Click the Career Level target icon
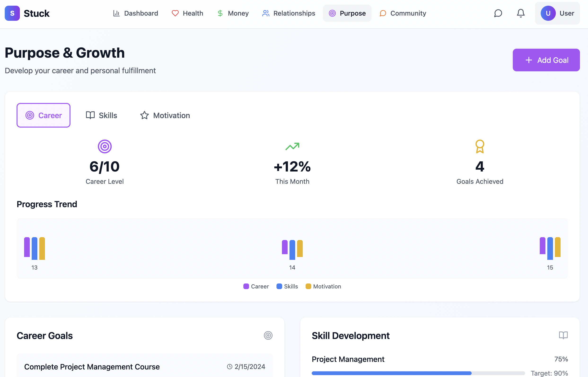Viewport: 588px width, 377px height. pyautogui.click(x=105, y=146)
